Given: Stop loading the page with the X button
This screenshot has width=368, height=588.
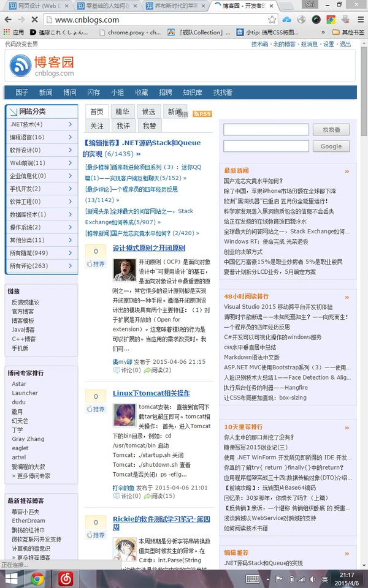Looking at the screenshot, I should click(34, 20).
